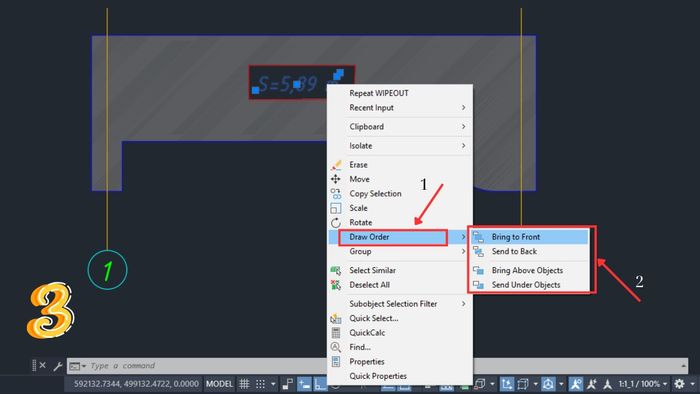
Task: Click the Scale icon in context menu
Action: (x=336, y=208)
